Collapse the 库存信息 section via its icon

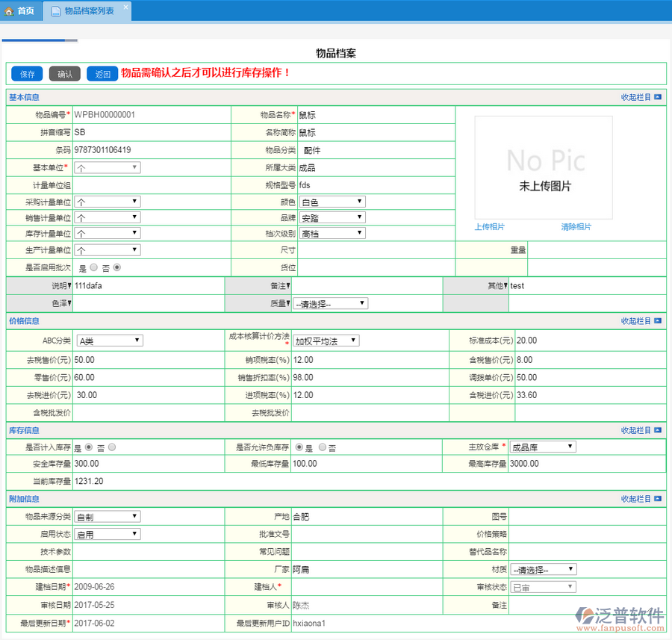tap(658, 431)
